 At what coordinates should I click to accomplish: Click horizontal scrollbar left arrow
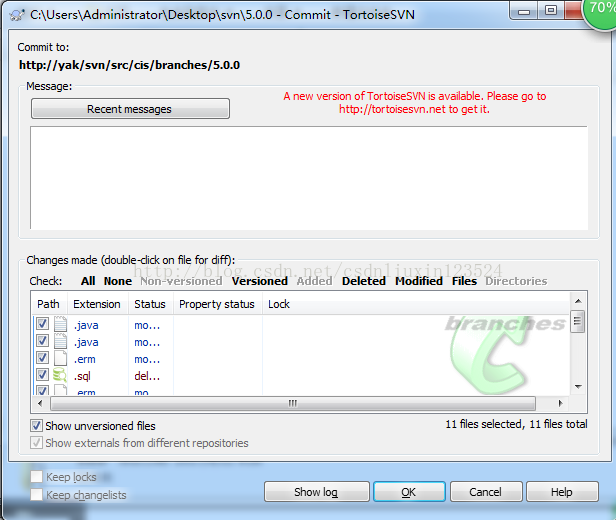click(40, 403)
